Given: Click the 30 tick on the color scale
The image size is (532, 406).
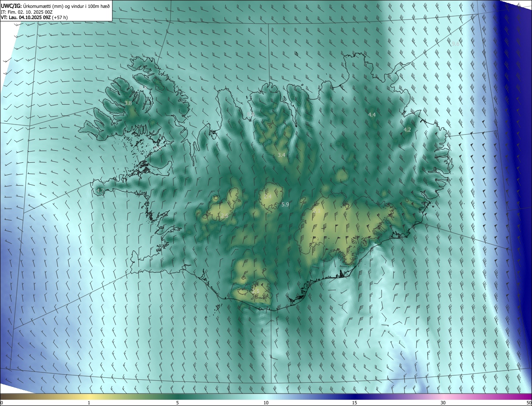Looking at the screenshot, I should (x=443, y=403).
